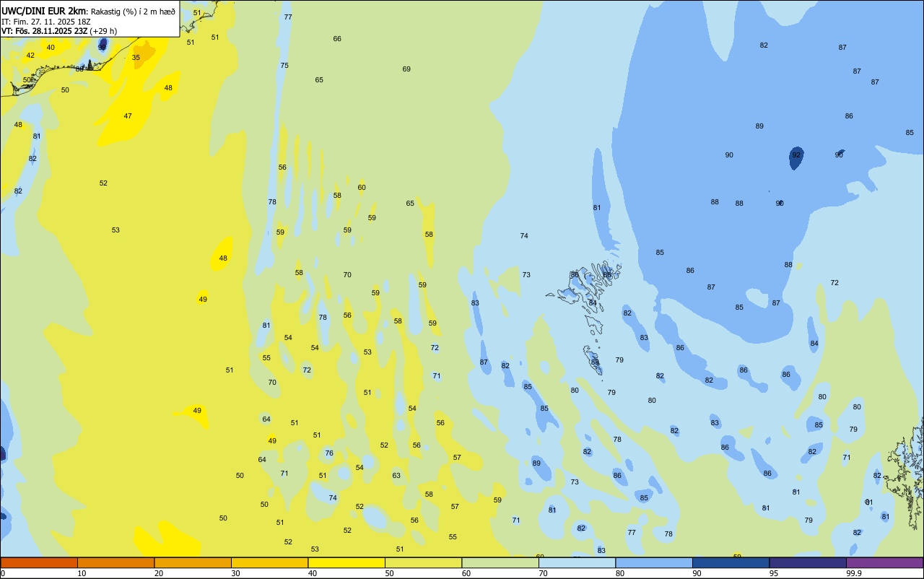Pick the 50–60 pale yellow legend swatch
The width and height of the screenshot is (924, 579).
click(423, 562)
